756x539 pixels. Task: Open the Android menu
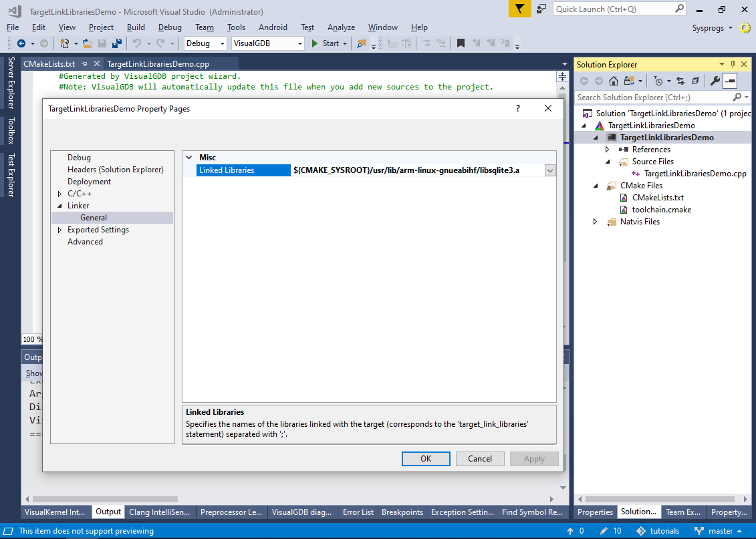273,27
